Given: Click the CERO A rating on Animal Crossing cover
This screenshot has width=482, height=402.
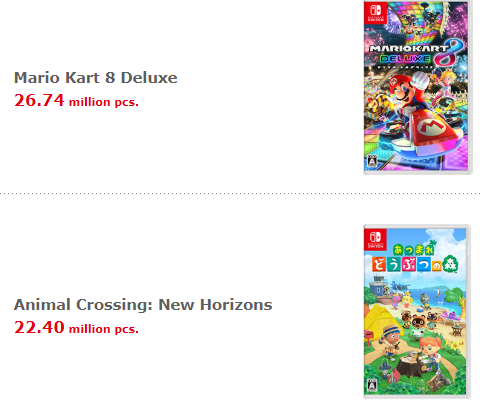Looking at the screenshot, I should (372, 385).
